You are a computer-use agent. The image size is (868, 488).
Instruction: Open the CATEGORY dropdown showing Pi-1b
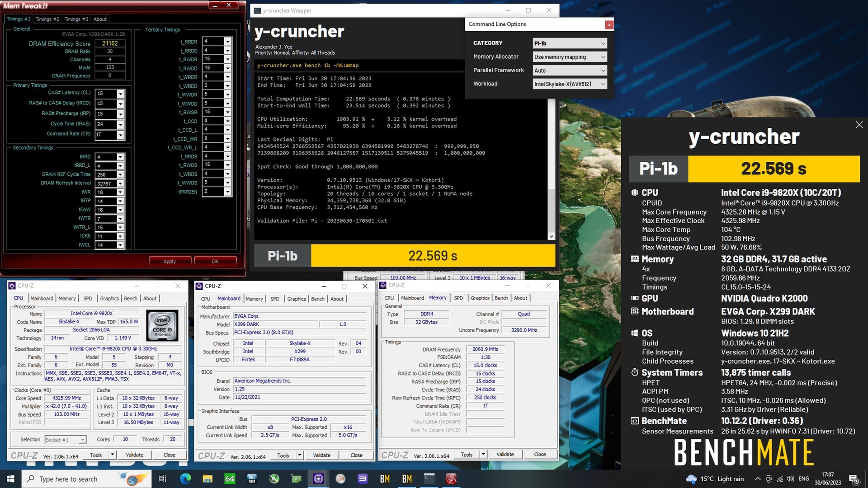click(x=570, y=43)
